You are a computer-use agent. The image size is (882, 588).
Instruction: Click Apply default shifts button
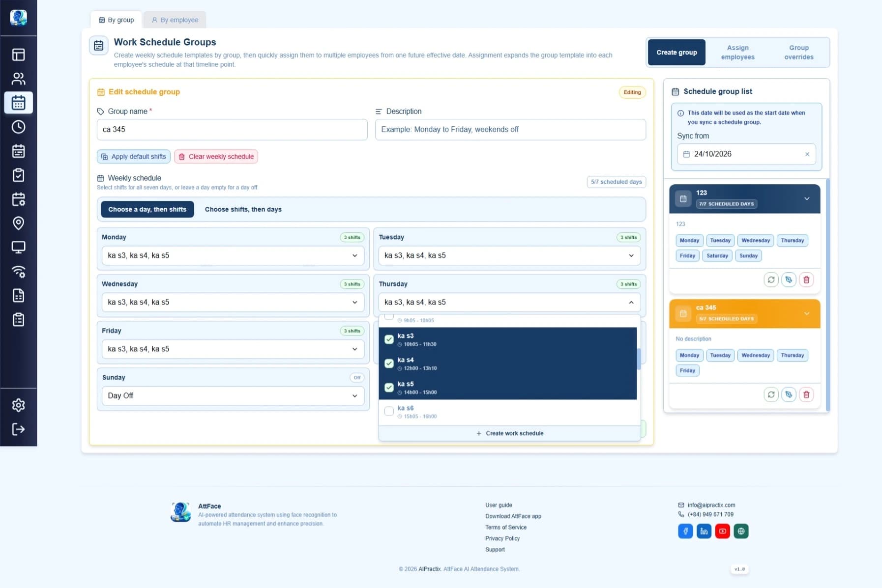(x=134, y=157)
